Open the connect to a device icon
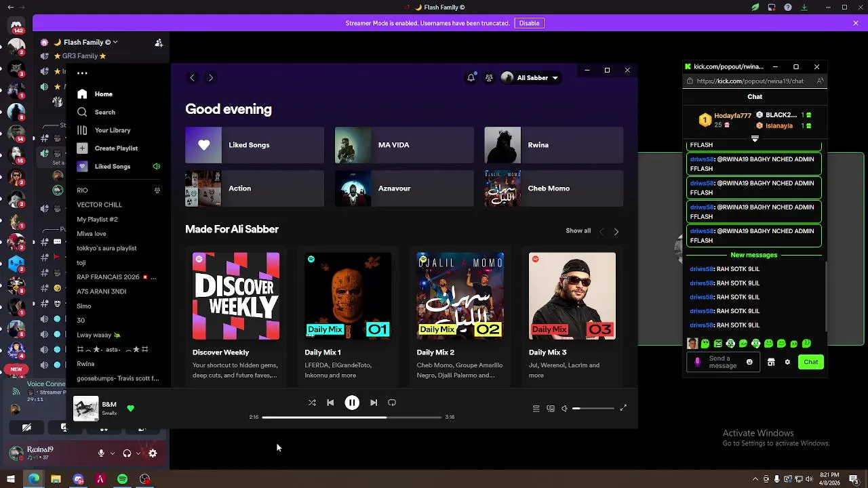Screen dimensions: 868x488 (x=551, y=409)
